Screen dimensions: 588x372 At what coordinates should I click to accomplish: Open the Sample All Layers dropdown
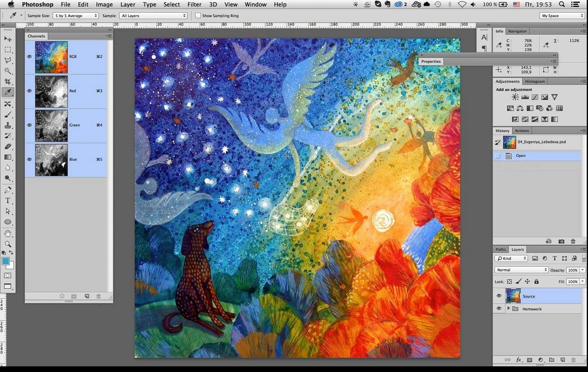pyautogui.click(x=153, y=16)
